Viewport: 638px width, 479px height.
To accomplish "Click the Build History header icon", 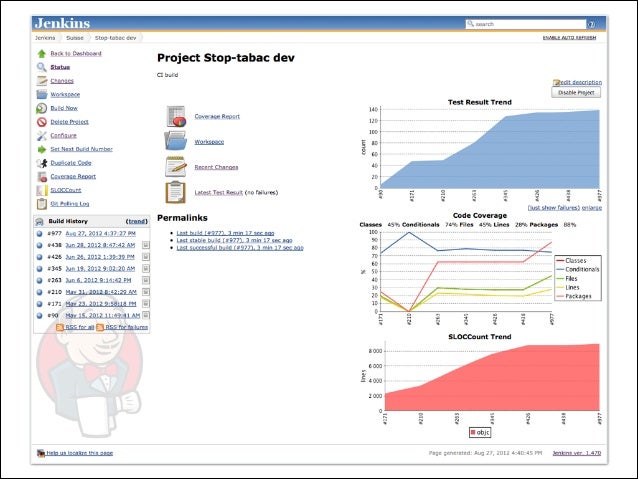I will [39, 221].
